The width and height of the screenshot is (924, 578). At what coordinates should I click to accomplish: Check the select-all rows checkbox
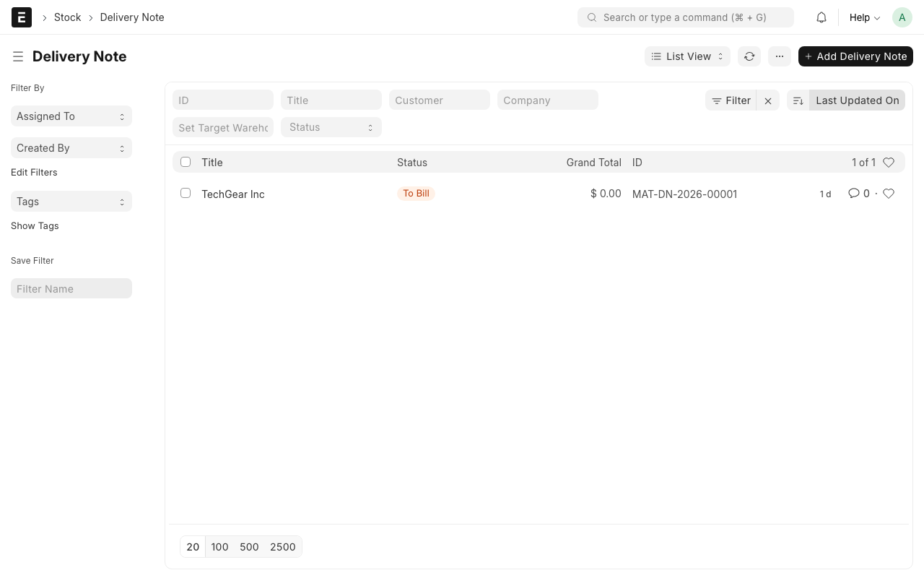click(186, 163)
